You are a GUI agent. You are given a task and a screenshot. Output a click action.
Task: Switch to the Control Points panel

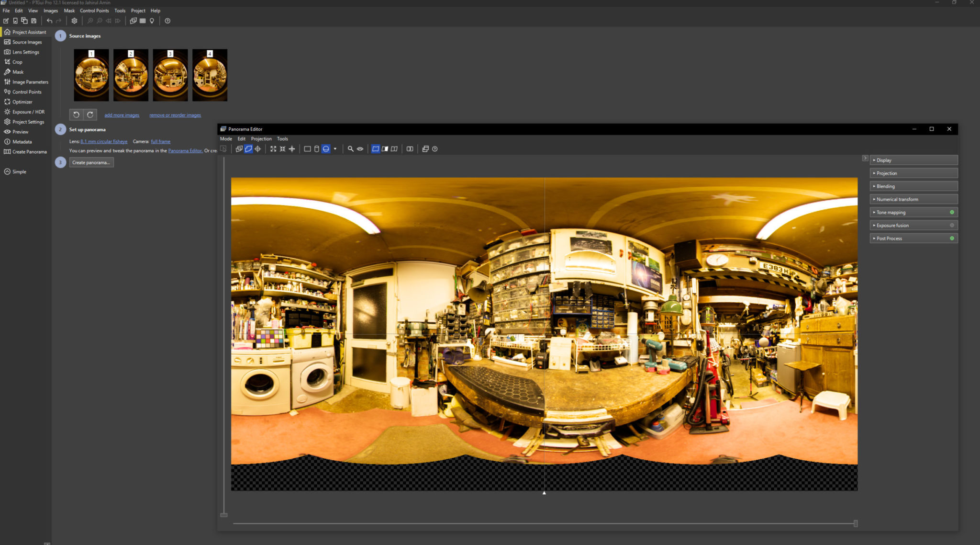[26, 91]
